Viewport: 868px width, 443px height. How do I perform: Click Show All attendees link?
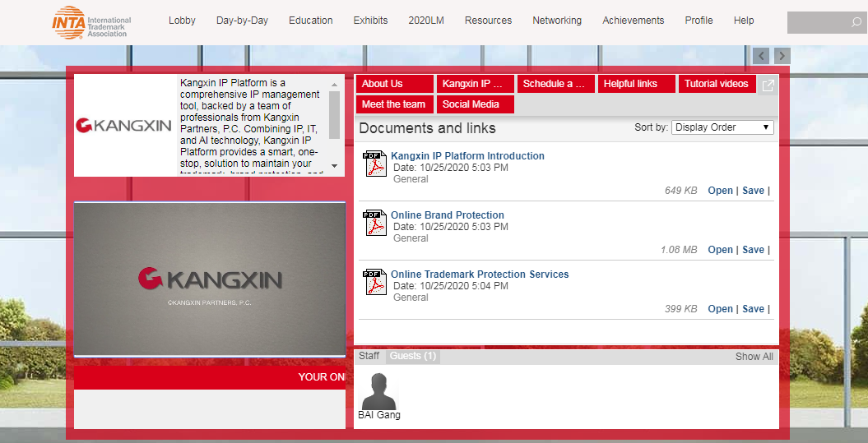(754, 357)
